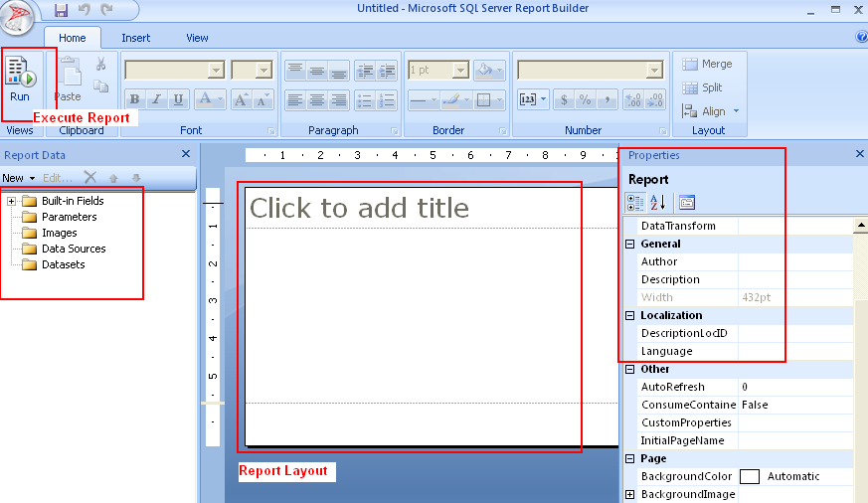Increase font size with Grow Font
Viewport: 868px width, 503px height.
[x=241, y=99]
